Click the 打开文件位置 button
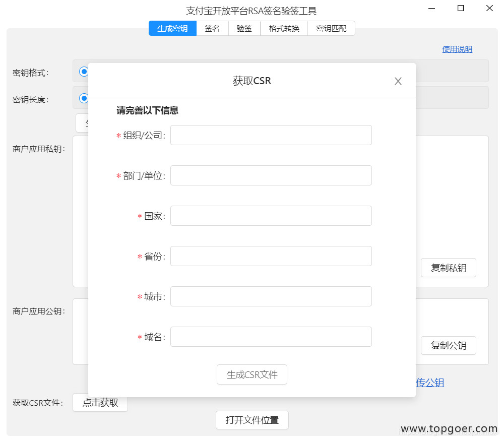 [x=252, y=420]
